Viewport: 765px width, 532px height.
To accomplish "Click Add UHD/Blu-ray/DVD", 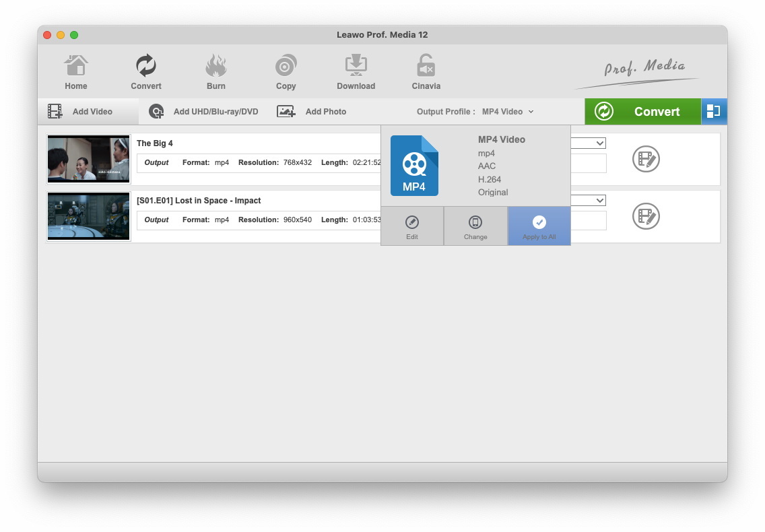I will click(x=203, y=111).
